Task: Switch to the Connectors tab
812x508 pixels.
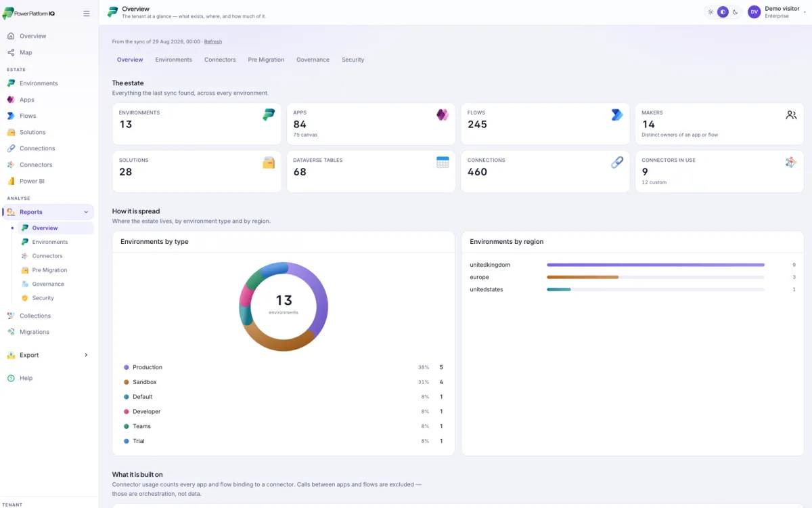Action: 220,60
